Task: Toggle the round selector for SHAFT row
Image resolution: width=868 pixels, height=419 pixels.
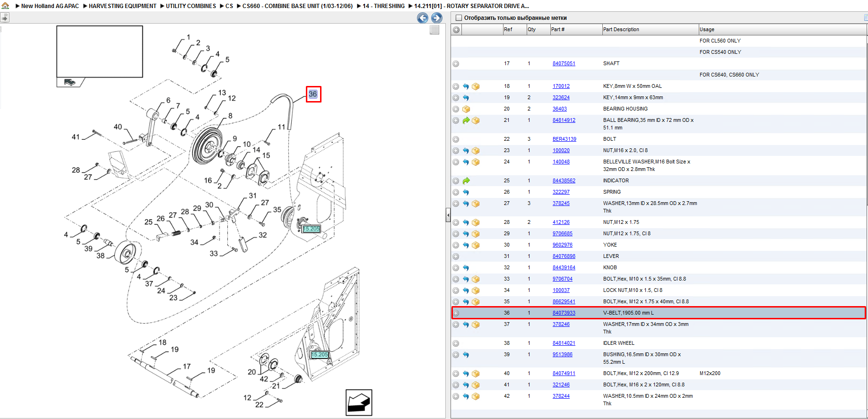Action: point(456,64)
